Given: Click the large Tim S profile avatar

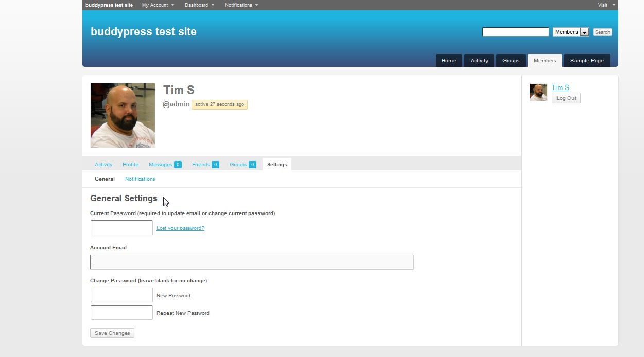Looking at the screenshot, I should pyautogui.click(x=123, y=116).
